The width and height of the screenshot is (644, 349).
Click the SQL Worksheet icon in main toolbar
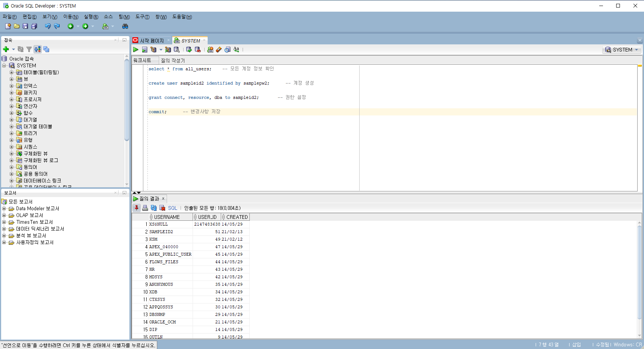point(105,26)
